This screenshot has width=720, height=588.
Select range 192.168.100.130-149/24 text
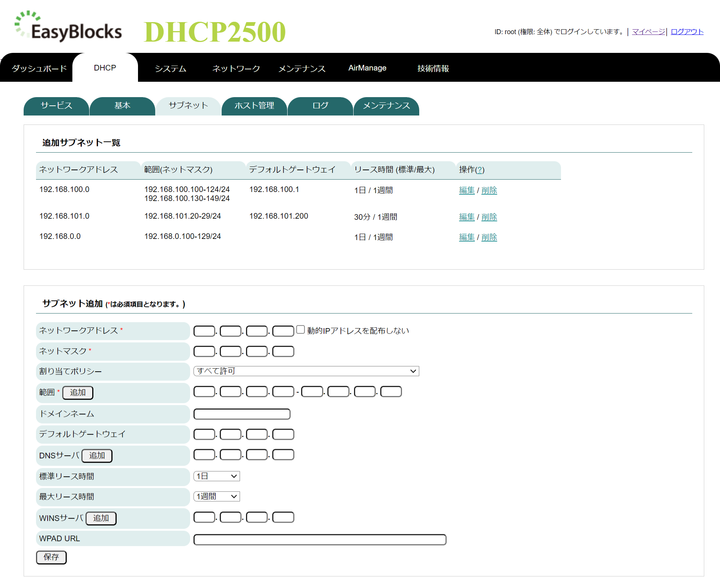(x=187, y=198)
